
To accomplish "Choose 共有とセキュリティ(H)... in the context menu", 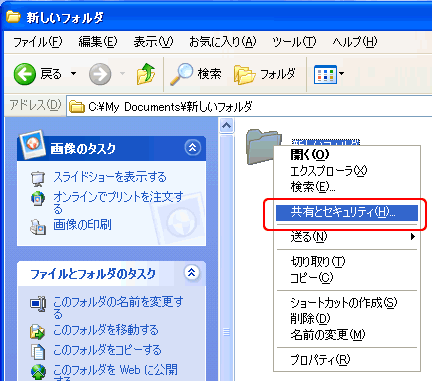I will point(347,213).
